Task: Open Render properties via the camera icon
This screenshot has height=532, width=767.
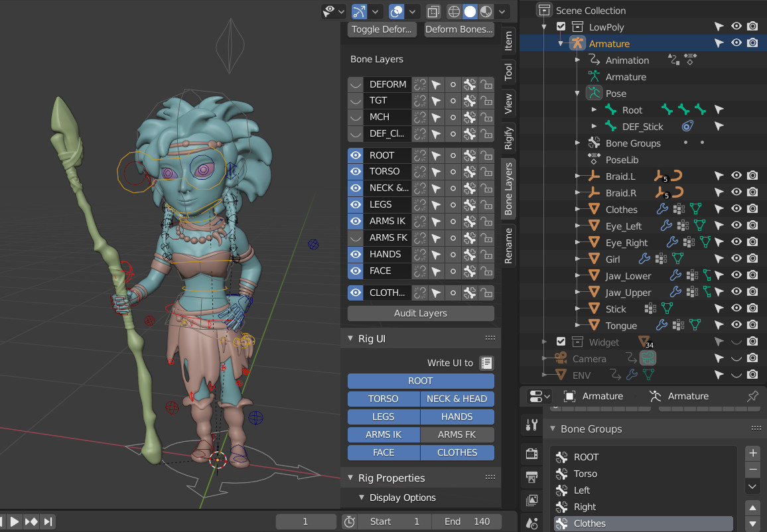Action: point(531,454)
